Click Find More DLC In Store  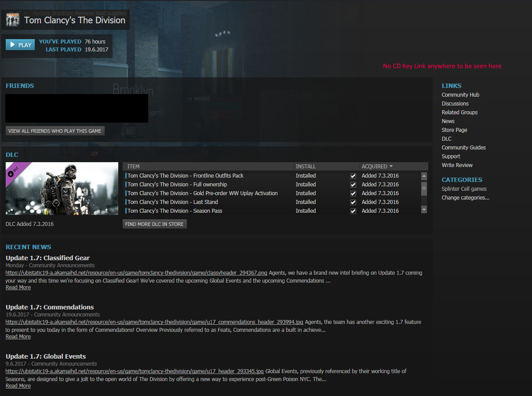click(154, 224)
